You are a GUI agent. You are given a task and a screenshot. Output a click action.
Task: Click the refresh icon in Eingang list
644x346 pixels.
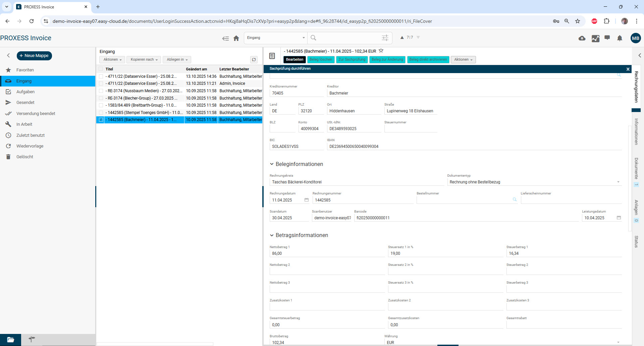pyautogui.click(x=254, y=60)
